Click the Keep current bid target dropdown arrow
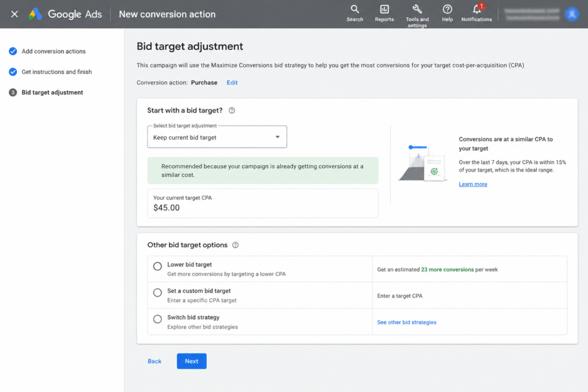This screenshot has width=588, height=392. coord(277,137)
